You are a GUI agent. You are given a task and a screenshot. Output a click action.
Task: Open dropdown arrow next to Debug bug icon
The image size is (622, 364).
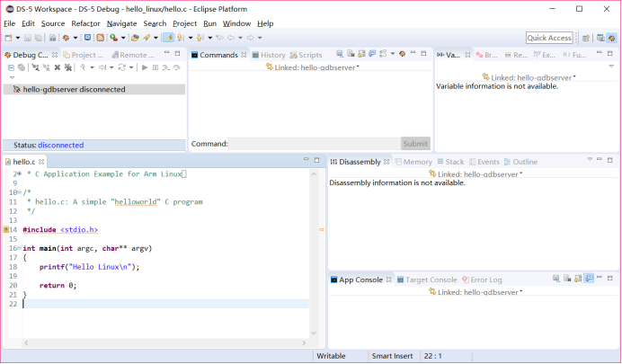[75, 38]
